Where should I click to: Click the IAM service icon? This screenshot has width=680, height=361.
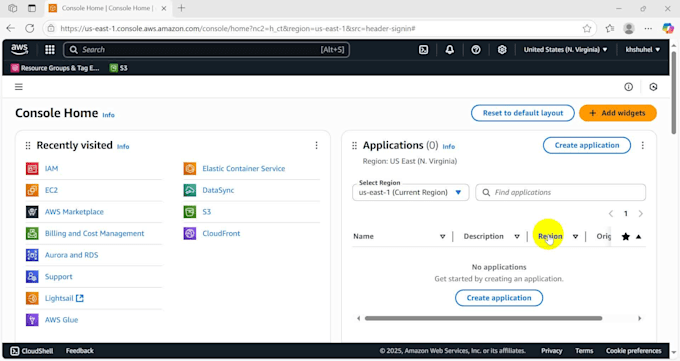(32, 168)
